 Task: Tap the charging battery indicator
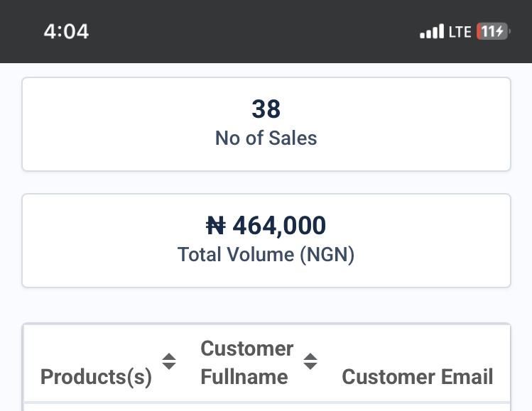[494, 31]
